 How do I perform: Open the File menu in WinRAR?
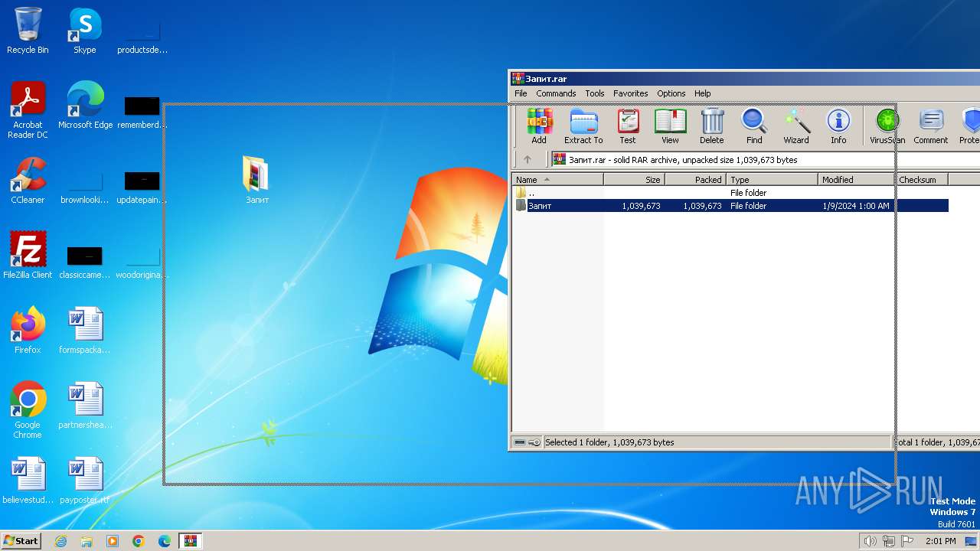tap(521, 93)
